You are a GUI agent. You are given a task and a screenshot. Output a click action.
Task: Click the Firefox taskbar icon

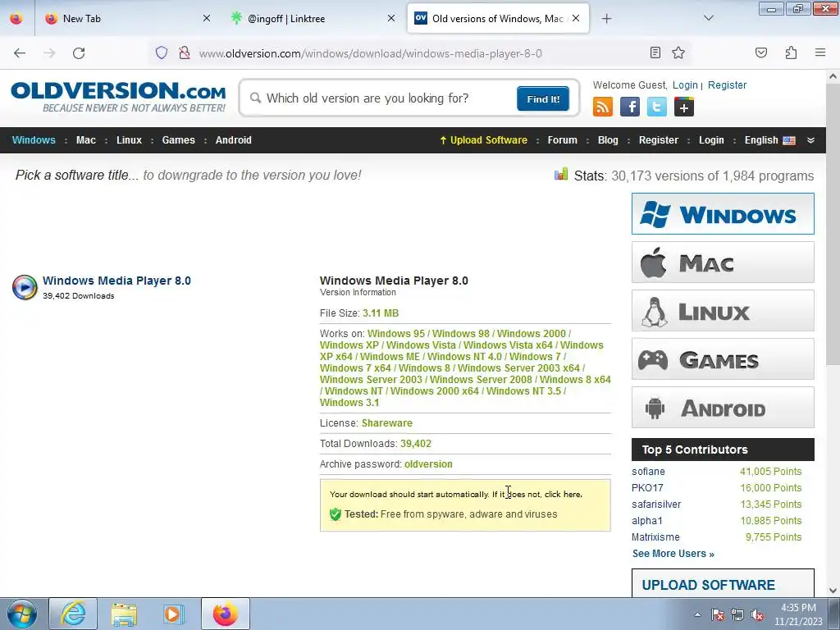(x=226, y=614)
